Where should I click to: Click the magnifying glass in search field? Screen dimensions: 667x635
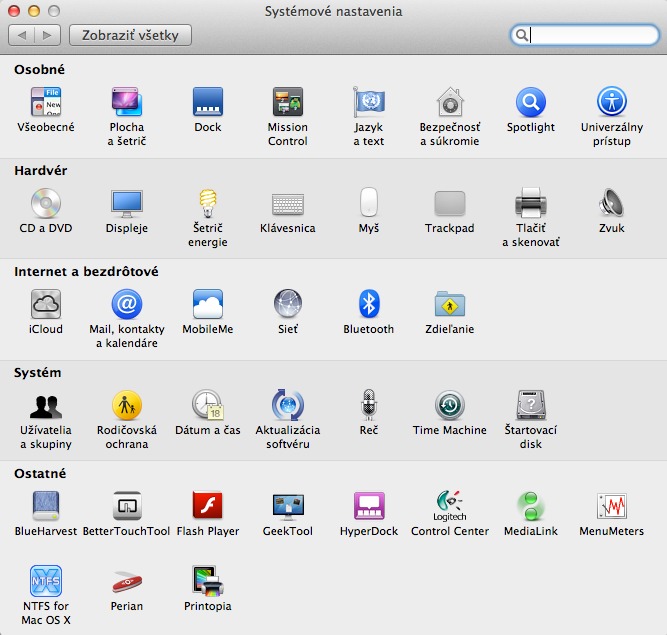pyautogui.click(x=522, y=35)
